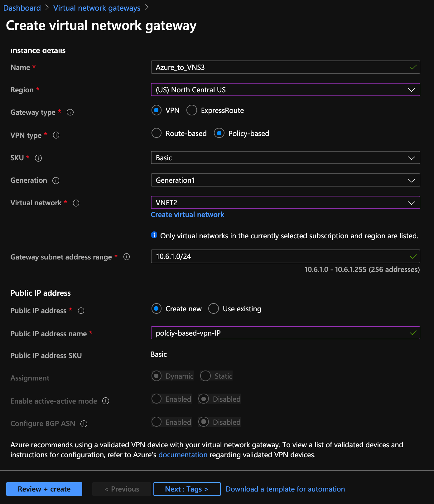434x504 pixels.
Task: Click the Create virtual network link
Action: [187, 215]
